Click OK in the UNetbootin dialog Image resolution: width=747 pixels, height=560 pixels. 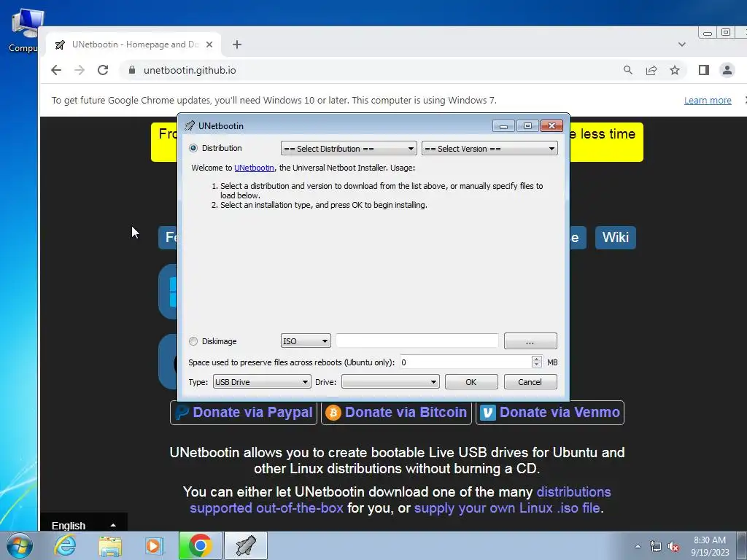[471, 382]
